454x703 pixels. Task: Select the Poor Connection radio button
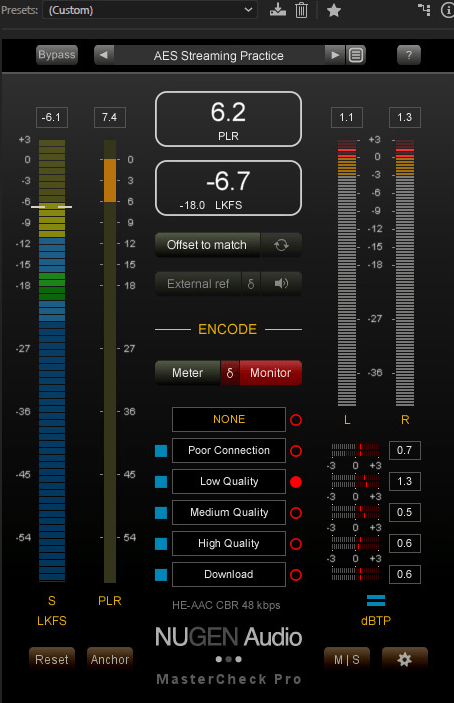[x=296, y=451]
